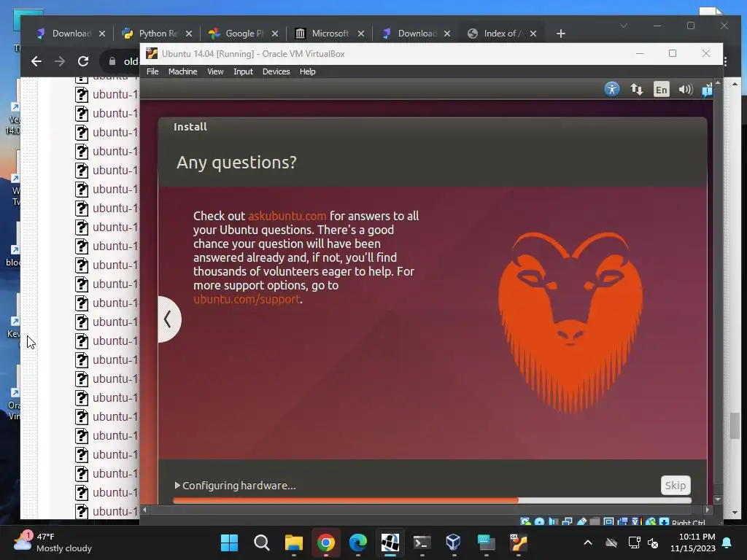Show hidden system tray icons

(588, 542)
